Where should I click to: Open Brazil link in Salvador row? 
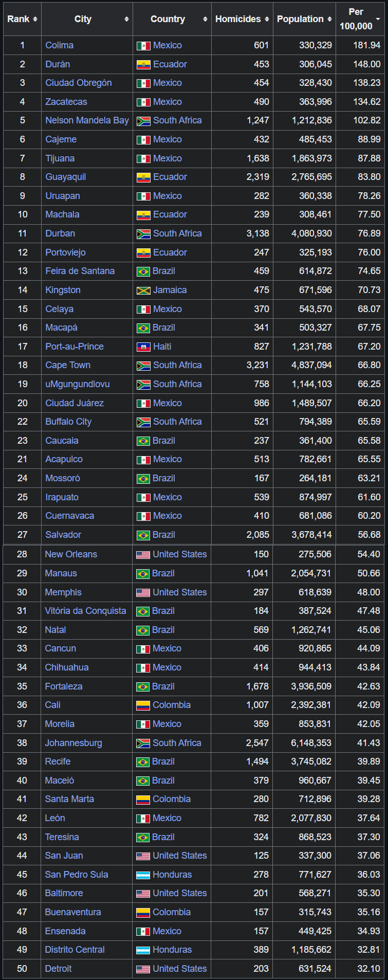click(x=164, y=535)
